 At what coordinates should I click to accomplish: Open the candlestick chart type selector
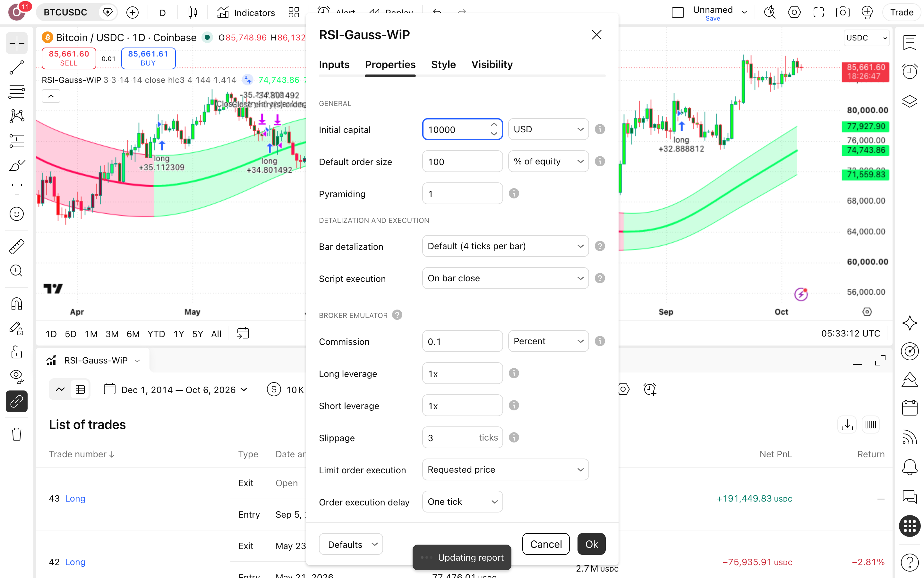tap(193, 13)
